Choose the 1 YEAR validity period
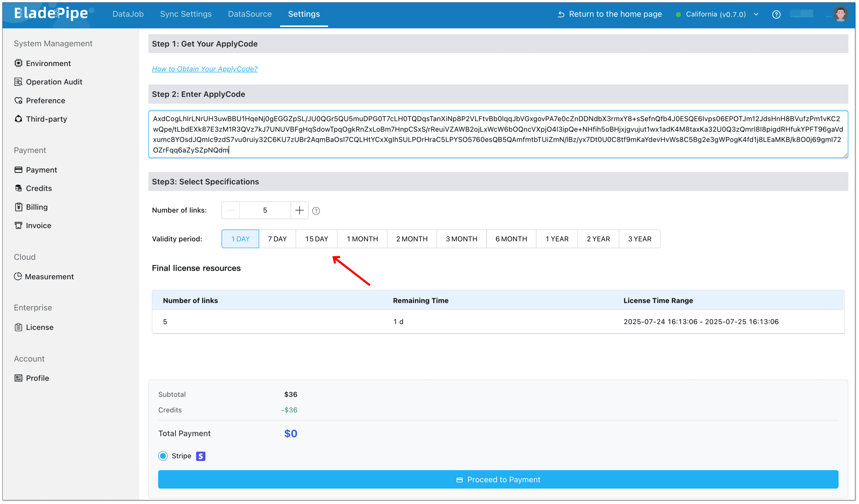The width and height of the screenshot is (859, 504). click(x=557, y=239)
